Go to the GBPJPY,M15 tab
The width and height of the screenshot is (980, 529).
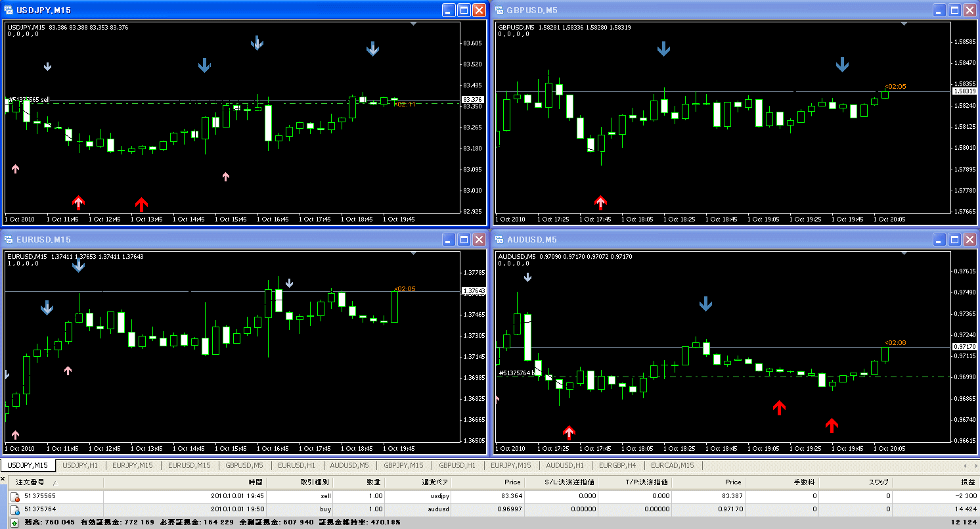404,465
